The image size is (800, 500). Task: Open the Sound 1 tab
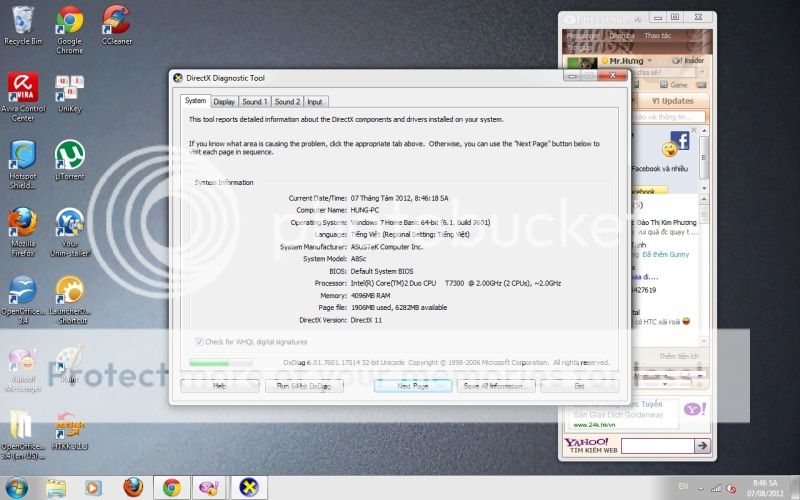click(x=255, y=102)
